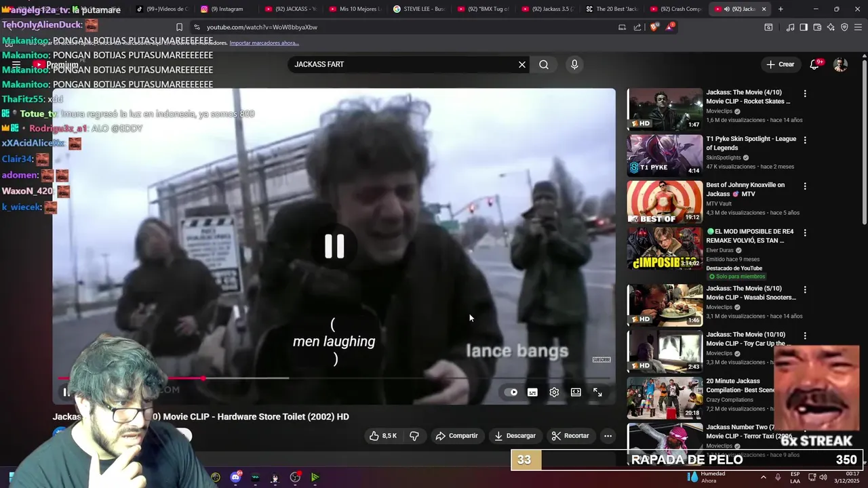Viewport: 868px width, 488px height.
Task: Close the active Jackass tab
Action: click(x=764, y=9)
